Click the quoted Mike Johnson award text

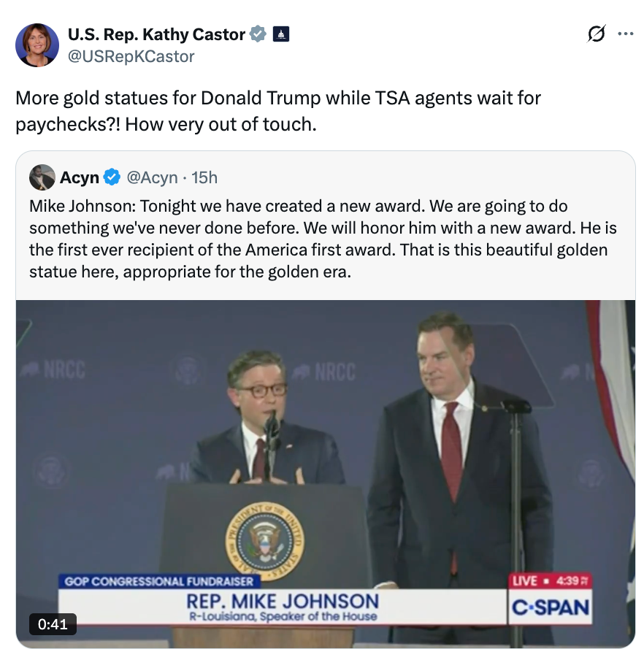[321, 238]
